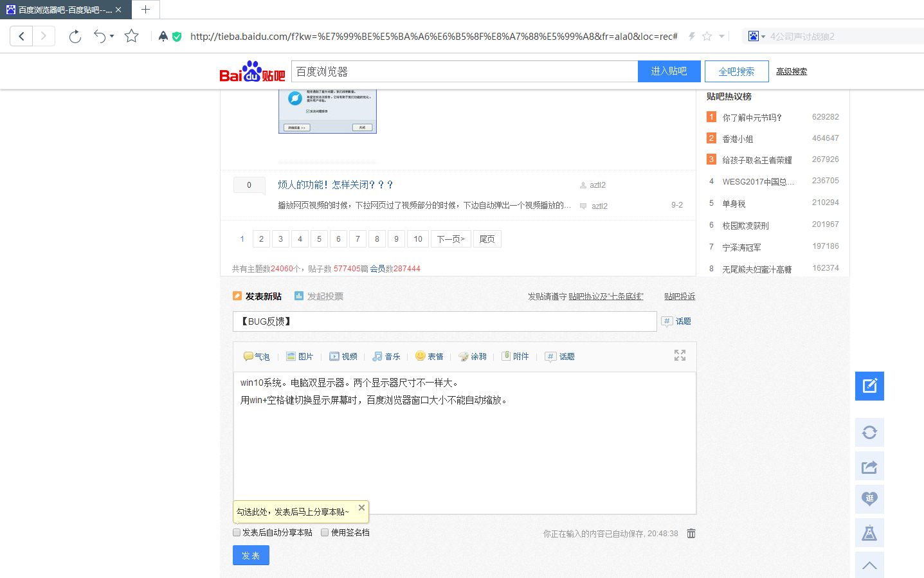
Task: Insert music with 音乐 tool
Action: (386, 356)
